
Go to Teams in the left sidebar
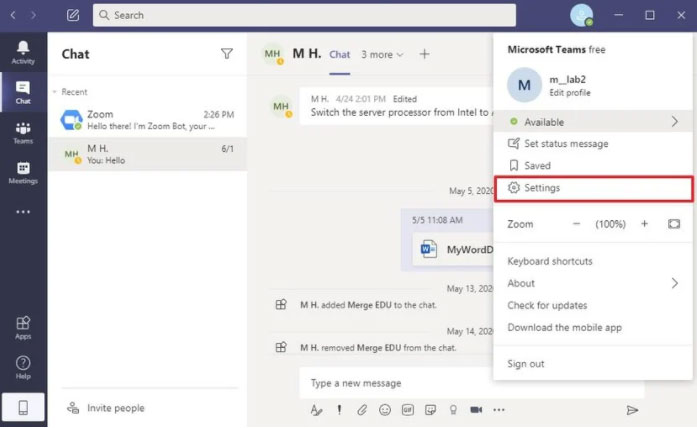[x=22, y=133]
